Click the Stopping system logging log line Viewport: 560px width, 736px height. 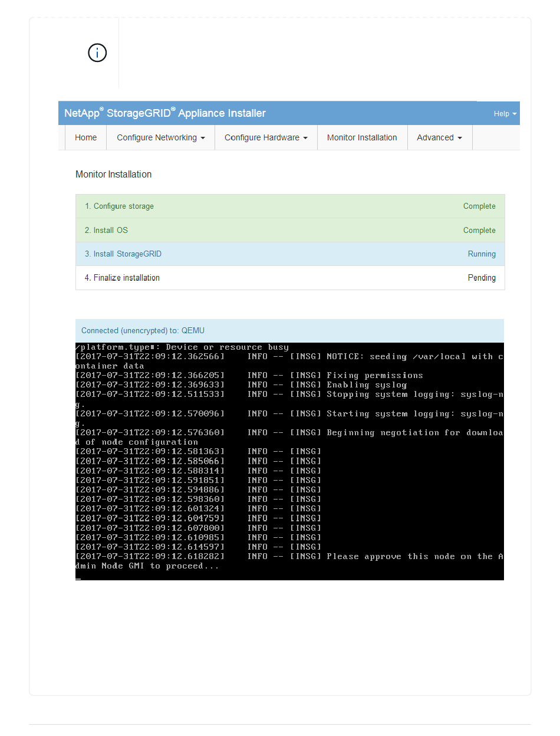289,399
